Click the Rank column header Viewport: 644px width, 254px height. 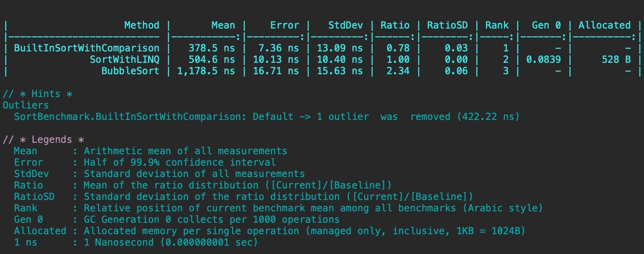click(497, 25)
